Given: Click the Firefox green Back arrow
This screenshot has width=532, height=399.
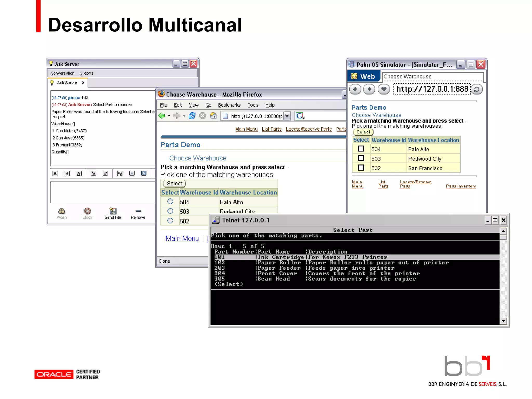Looking at the screenshot, I should (x=162, y=116).
